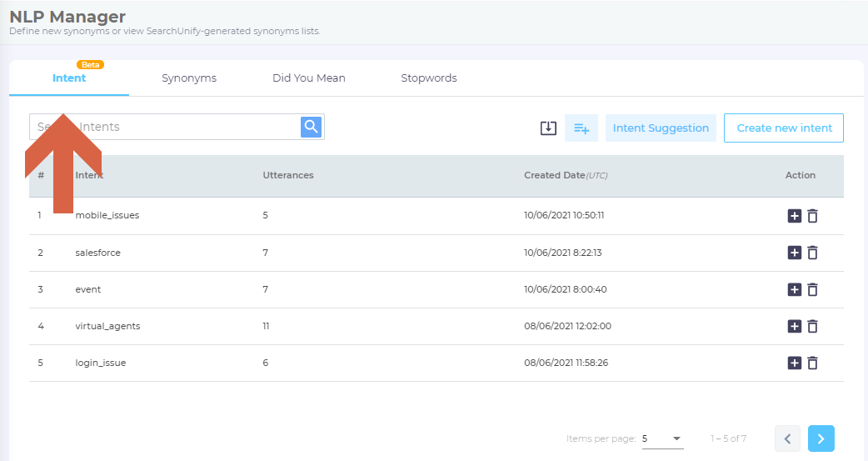
Task: Delete the login_issue intent
Action: pos(813,363)
